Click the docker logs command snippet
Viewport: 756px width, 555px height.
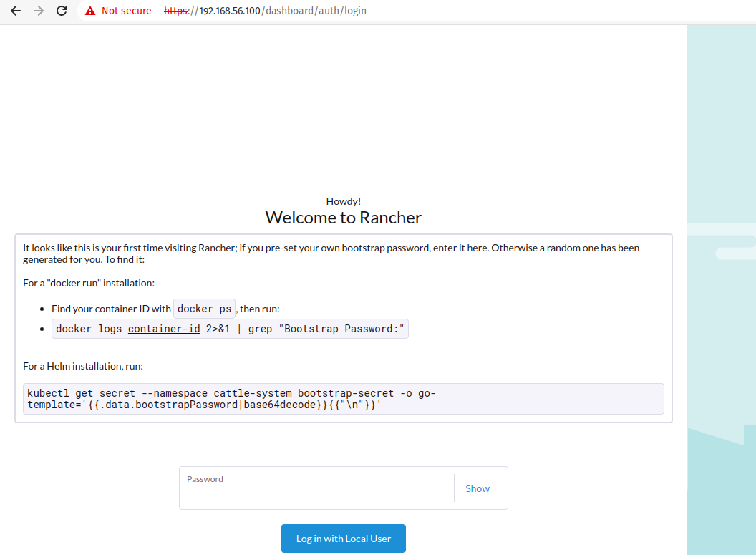point(230,329)
